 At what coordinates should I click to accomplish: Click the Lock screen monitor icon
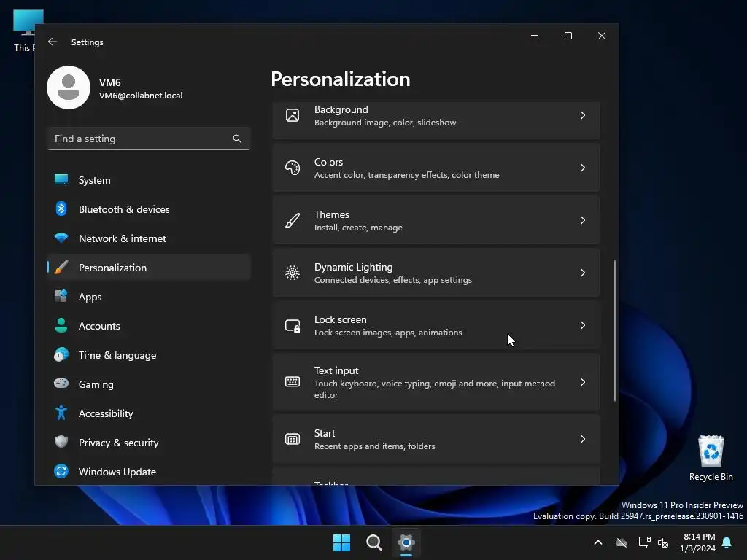[x=293, y=325]
